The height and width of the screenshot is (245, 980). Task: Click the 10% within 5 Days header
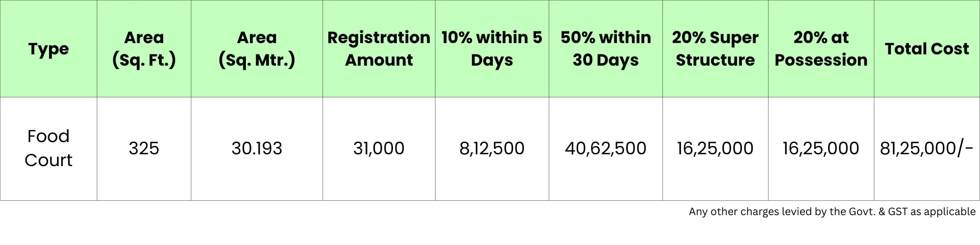492,49
